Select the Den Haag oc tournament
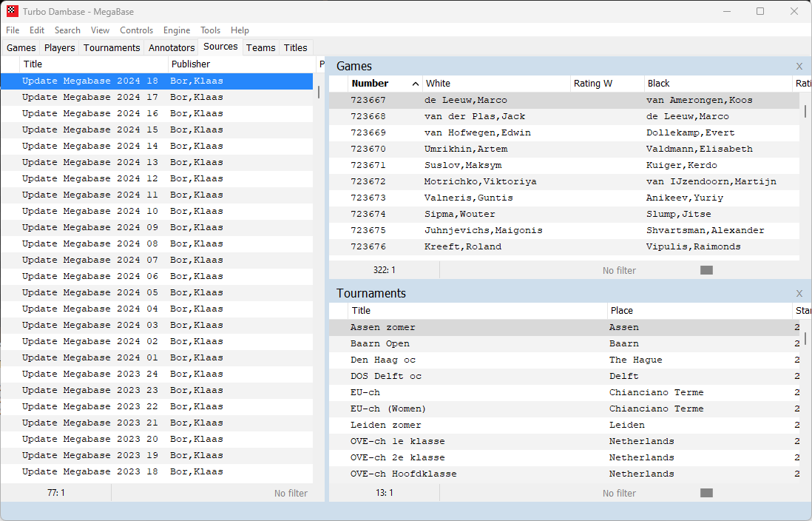 coord(564,360)
